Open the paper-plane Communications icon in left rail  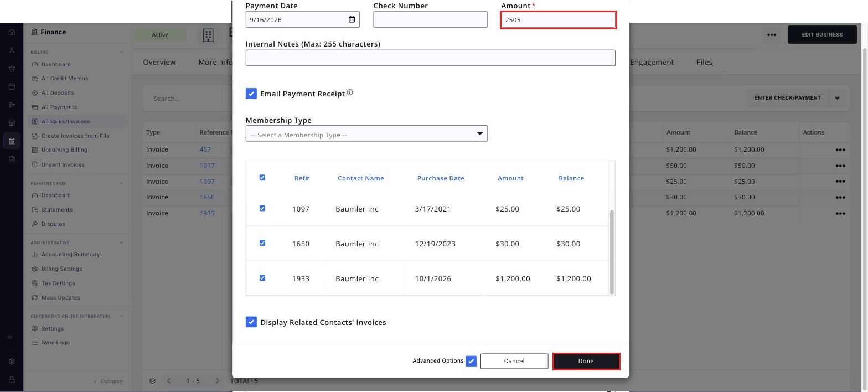coord(12,105)
